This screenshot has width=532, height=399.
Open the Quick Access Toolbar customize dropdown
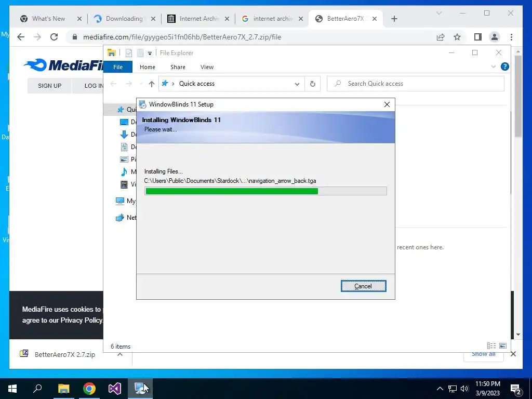tap(150, 54)
